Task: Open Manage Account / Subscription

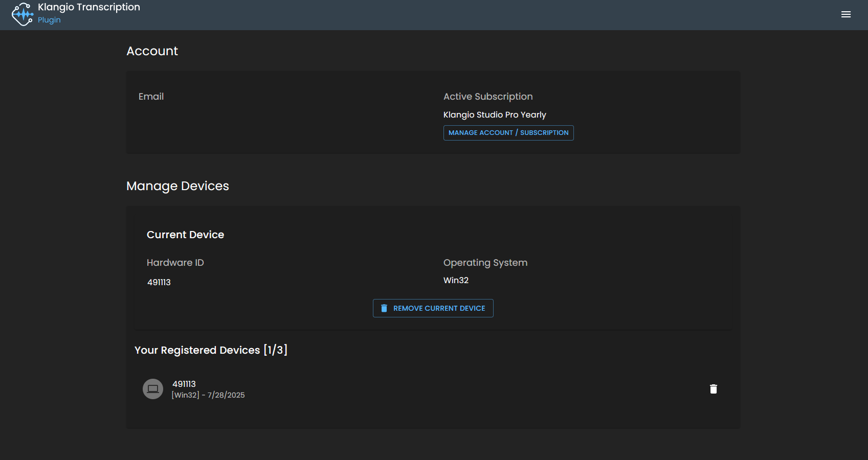Action: (508, 133)
